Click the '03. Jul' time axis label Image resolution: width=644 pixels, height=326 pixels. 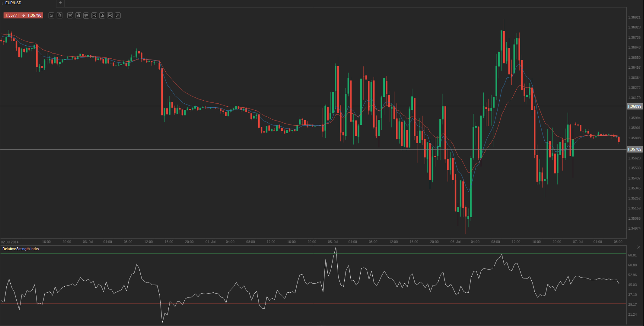click(x=88, y=242)
